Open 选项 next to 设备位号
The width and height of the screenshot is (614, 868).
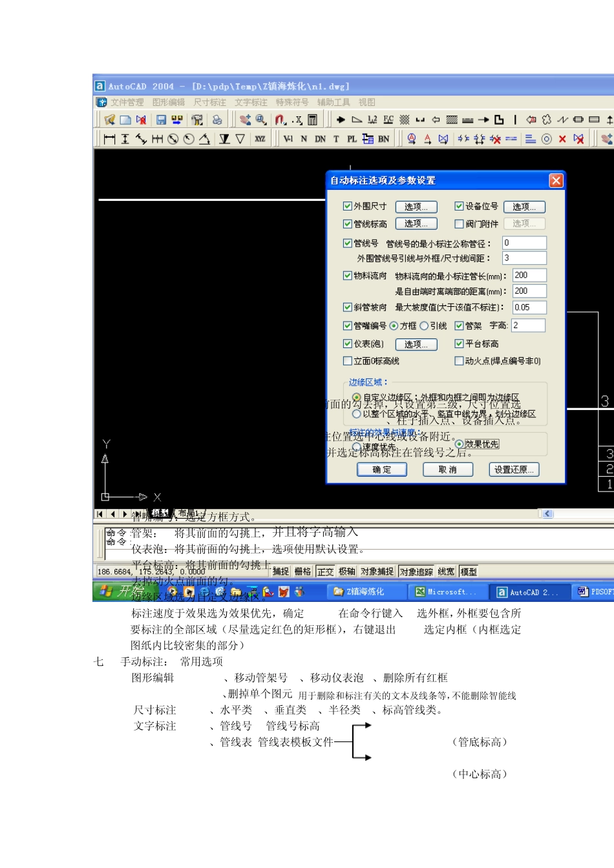(524, 207)
